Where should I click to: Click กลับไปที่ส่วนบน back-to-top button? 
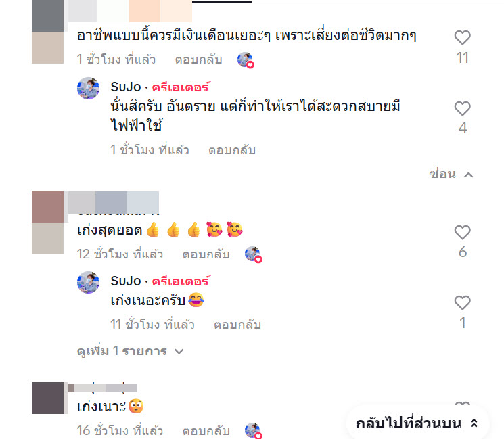pyautogui.click(x=417, y=423)
